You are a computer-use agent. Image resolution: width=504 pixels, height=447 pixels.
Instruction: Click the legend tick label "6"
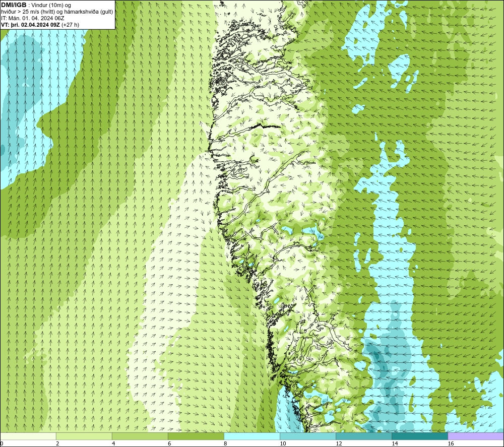tap(169, 444)
